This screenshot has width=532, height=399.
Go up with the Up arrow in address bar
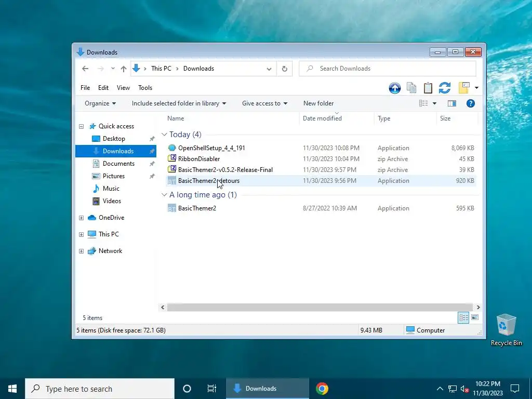pos(124,69)
